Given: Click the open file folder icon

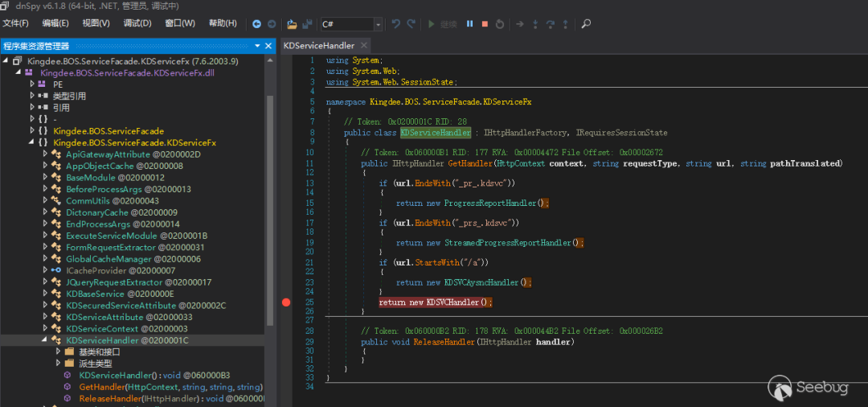Looking at the screenshot, I should (x=292, y=24).
